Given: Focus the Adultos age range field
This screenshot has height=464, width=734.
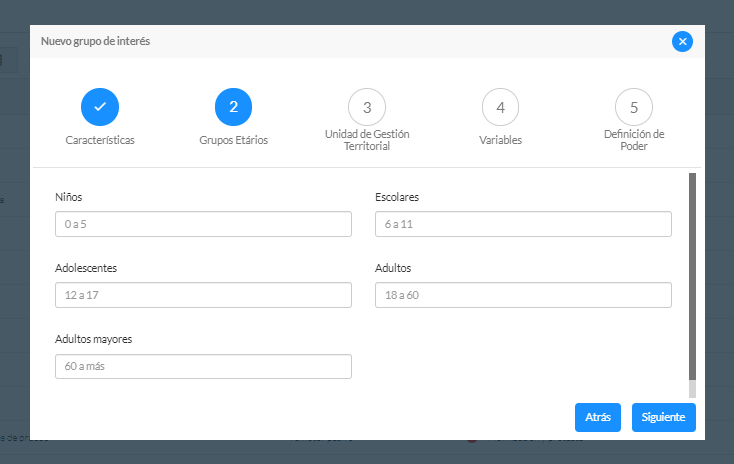Looking at the screenshot, I should [523, 295].
